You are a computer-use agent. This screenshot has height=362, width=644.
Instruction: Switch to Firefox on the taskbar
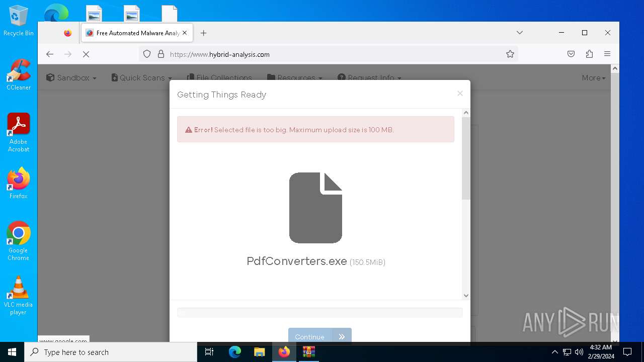(x=284, y=352)
